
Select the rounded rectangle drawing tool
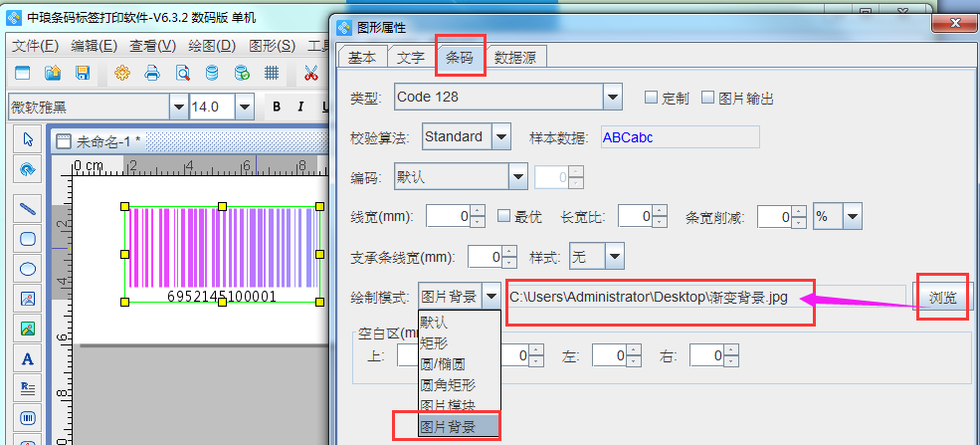pyautogui.click(x=28, y=238)
